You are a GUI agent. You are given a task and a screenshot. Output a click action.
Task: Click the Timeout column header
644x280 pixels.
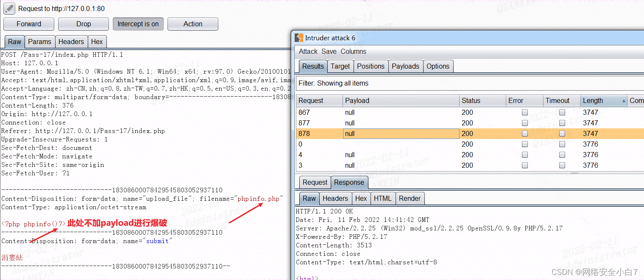[x=562, y=100]
